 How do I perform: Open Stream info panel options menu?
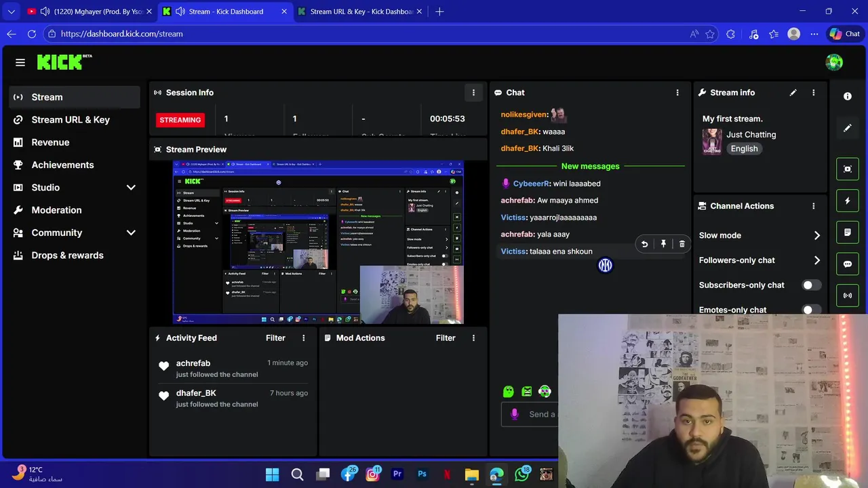(x=814, y=93)
